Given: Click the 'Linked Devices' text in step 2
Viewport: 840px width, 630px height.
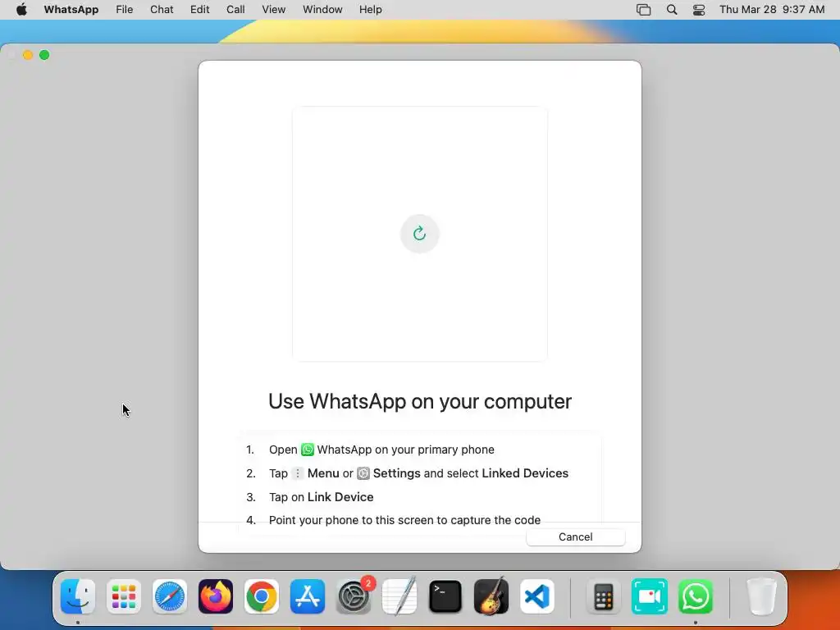Looking at the screenshot, I should tap(525, 473).
